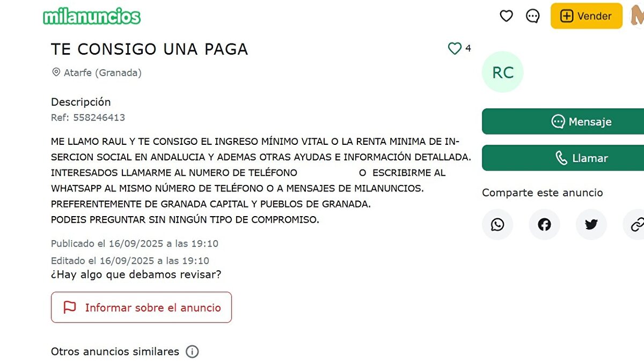Image resolution: width=644 pixels, height=362 pixels.
Task: Click the milanuncios logo
Action: pyautogui.click(x=92, y=17)
